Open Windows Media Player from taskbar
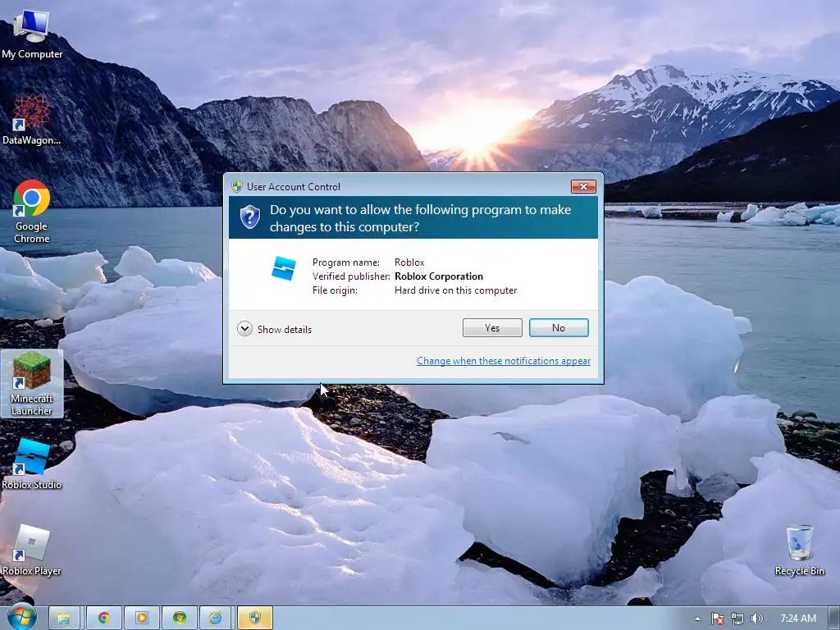 click(141, 619)
